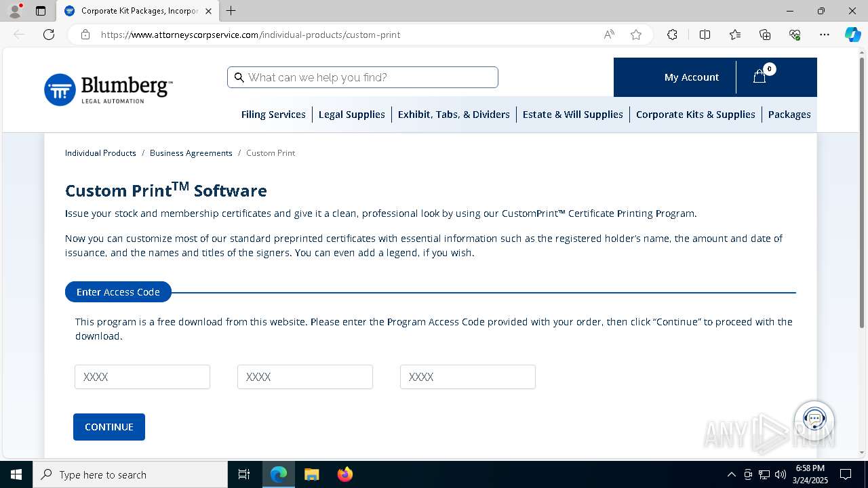
Task: Open browser Extensions icon
Action: pyautogui.click(x=672, y=35)
